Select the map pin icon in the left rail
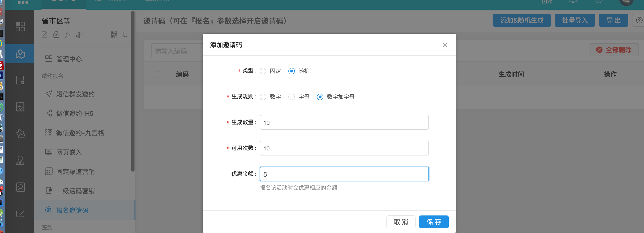 click(20, 54)
